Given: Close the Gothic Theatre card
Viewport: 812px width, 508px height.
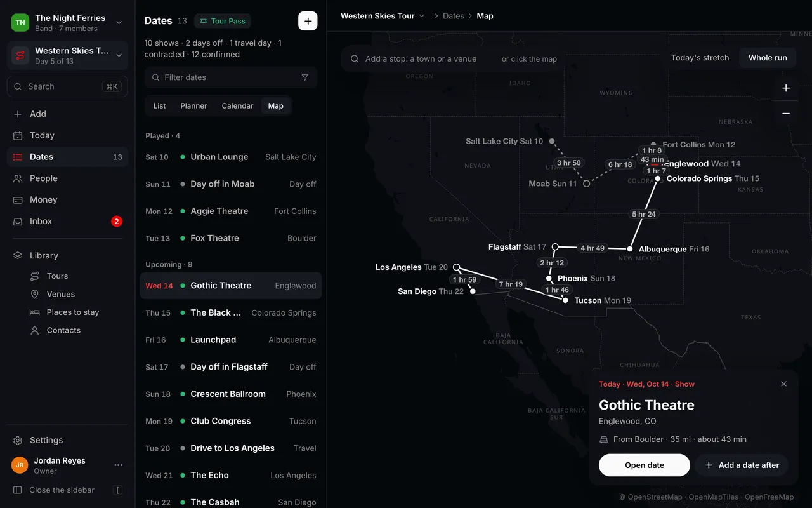Looking at the screenshot, I should 783,384.
